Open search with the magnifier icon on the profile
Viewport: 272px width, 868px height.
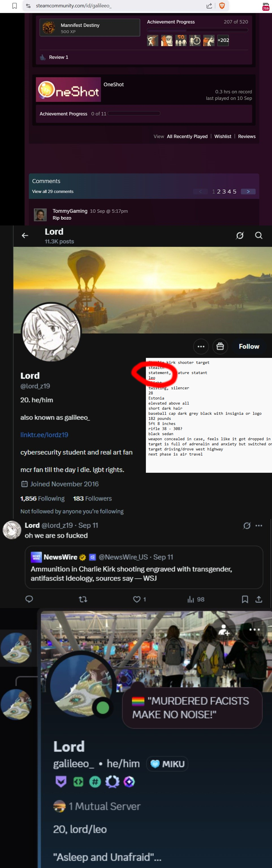click(x=258, y=236)
